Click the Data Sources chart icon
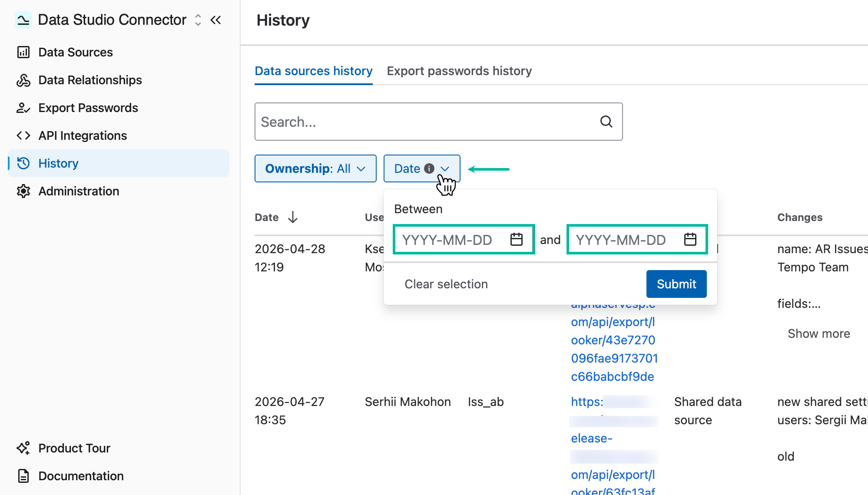This screenshot has height=495, width=868. (23, 52)
